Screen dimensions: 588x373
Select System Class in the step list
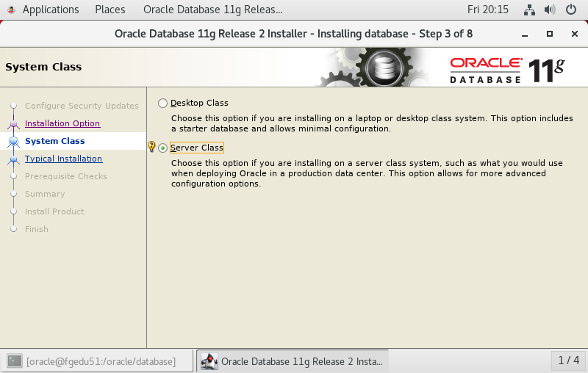point(54,141)
